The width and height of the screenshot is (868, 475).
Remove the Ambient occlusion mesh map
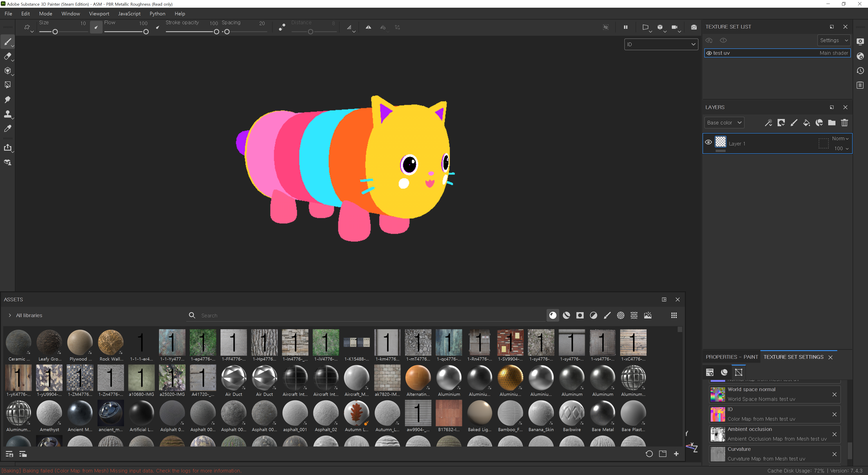(834, 434)
